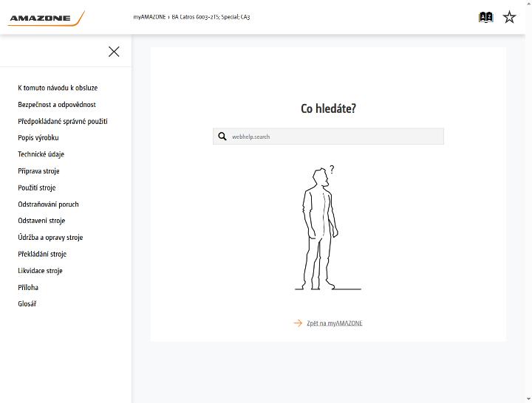The width and height of the screenshot is (532, 403).
Task: Open the A-Z glossary book icon
Action: pyautogui.click(x=485, y=17)
